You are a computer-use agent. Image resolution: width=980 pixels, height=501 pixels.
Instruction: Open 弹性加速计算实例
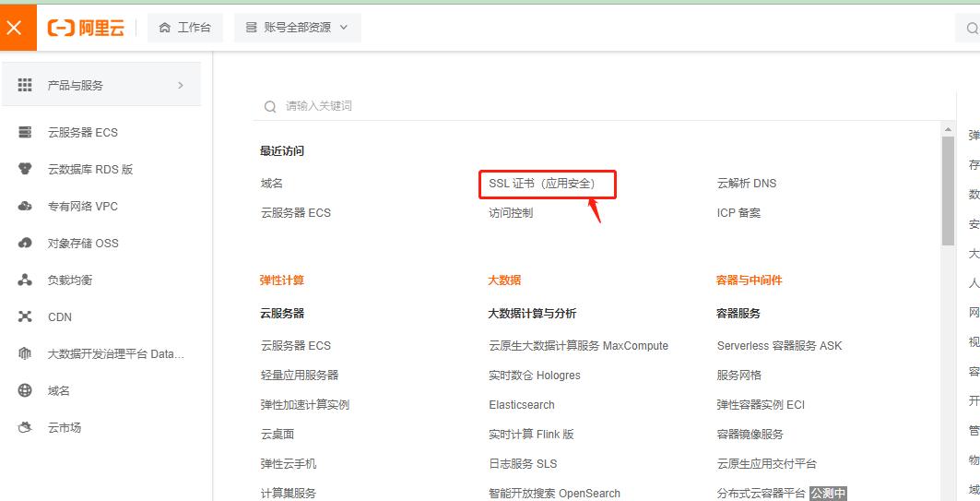point(305,405)
